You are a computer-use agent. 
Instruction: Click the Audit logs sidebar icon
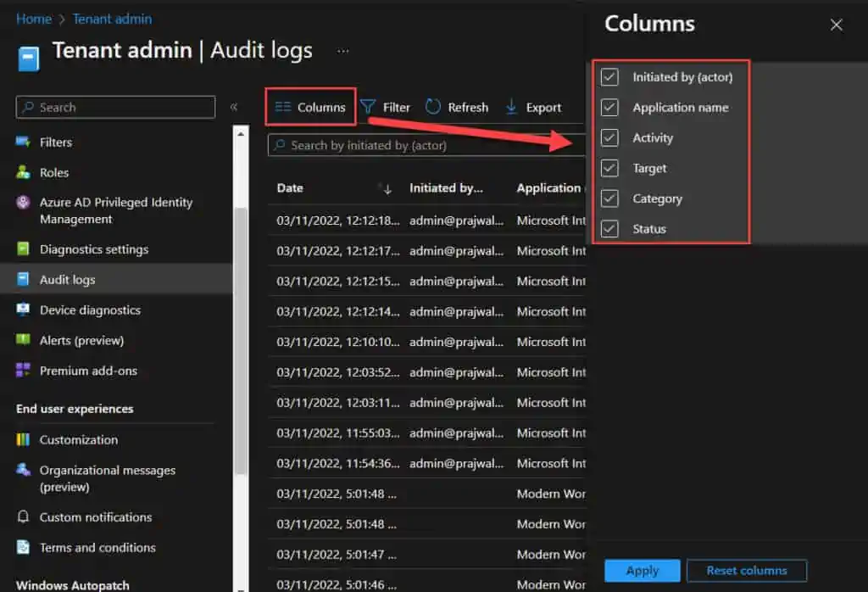(x=23, y=279)
